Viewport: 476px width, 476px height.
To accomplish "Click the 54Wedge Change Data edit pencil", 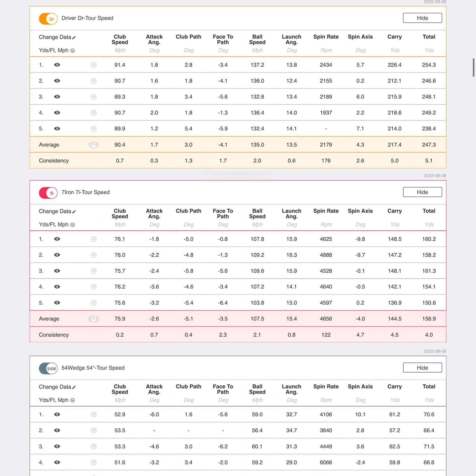I will pos(74,387).
